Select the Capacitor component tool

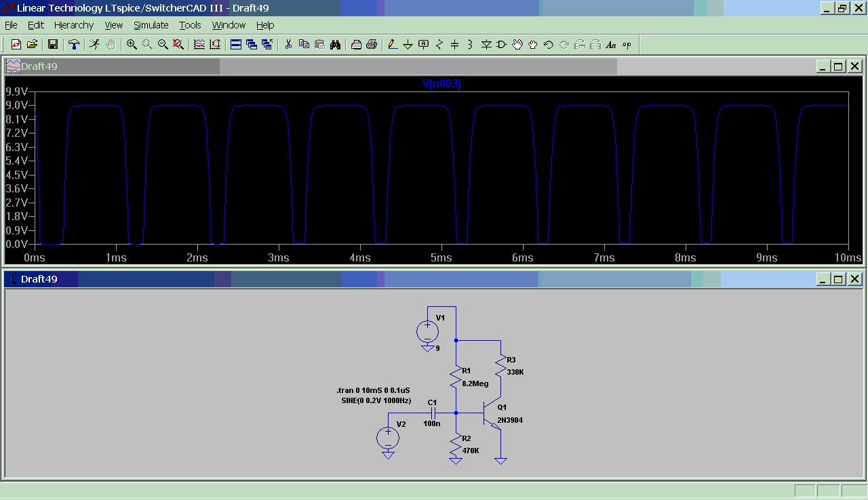[x=455, y=45]
